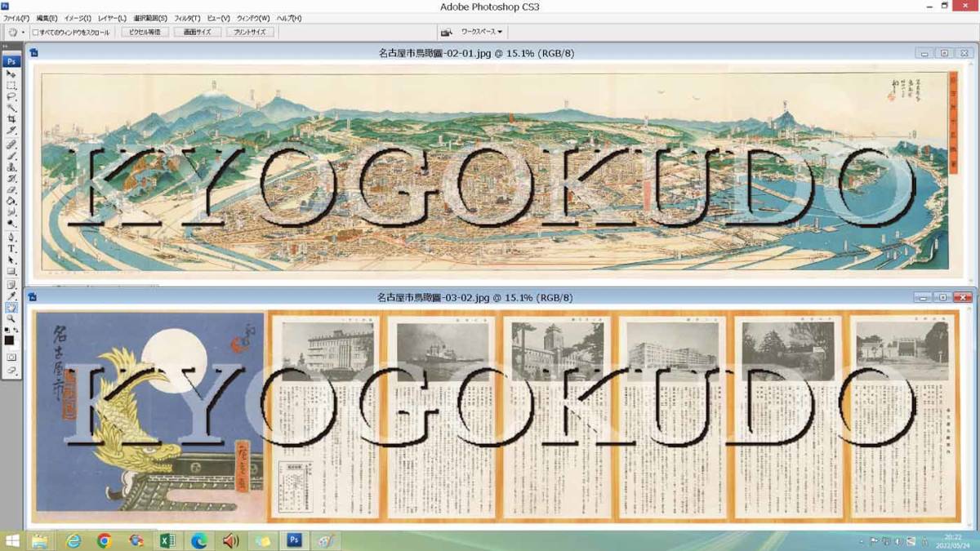Viewport: 980px width, 551px height.
Task: Open the イメージ(I) menu
Action: (78, 18)
